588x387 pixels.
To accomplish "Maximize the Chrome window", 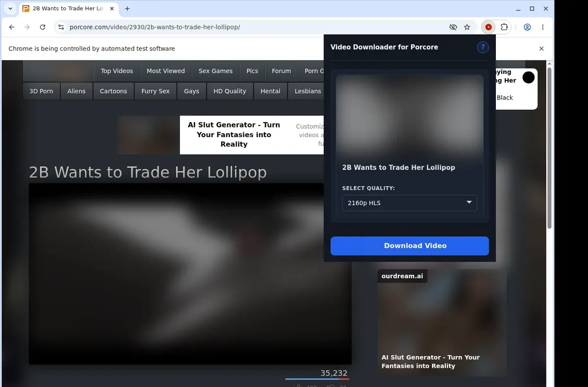I will click(532, 9).
